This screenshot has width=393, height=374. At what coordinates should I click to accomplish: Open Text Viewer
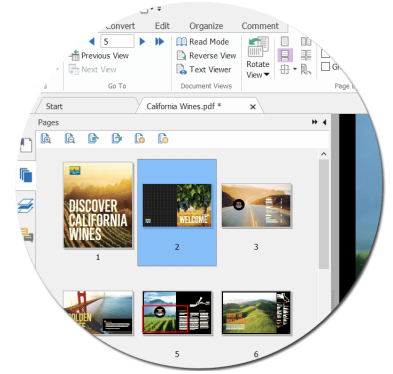coord(204,70)
